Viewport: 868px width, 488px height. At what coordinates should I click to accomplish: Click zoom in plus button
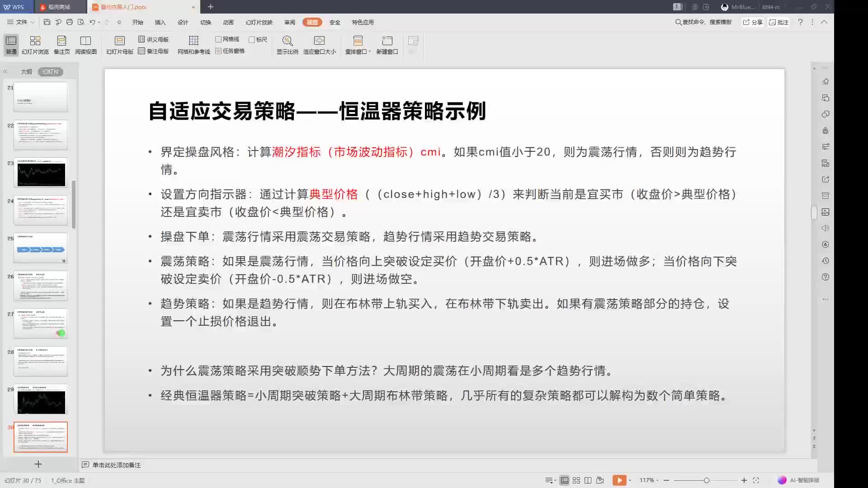pos(744,480)
